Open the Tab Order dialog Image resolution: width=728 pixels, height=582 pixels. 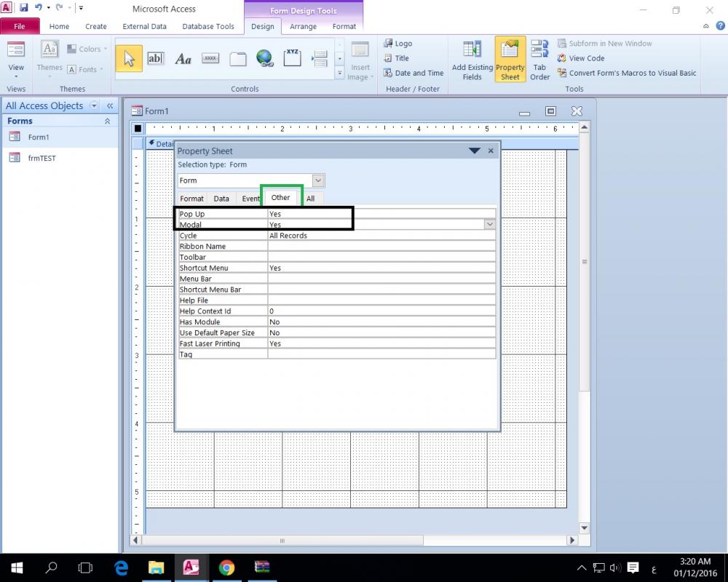click(539, 61)
